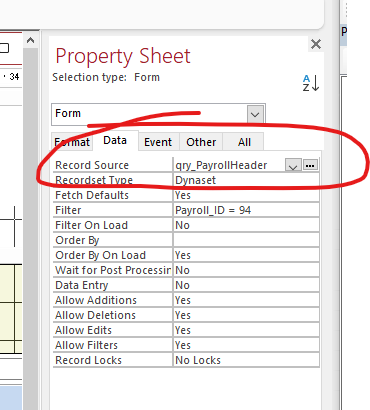Click the Recordset Type property label
The height and width of the screenshot is (410, 370).
(x=94, y=180)
